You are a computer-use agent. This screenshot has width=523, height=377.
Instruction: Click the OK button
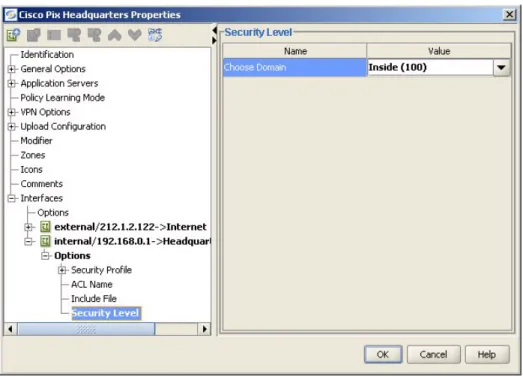point(383,354)
